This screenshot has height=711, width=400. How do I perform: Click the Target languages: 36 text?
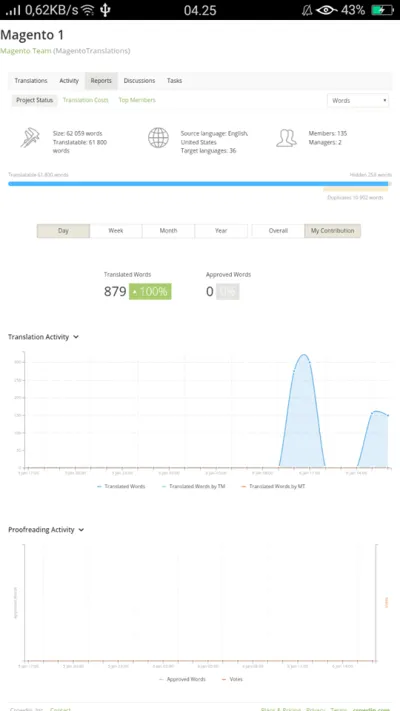[x=208, y=151]
